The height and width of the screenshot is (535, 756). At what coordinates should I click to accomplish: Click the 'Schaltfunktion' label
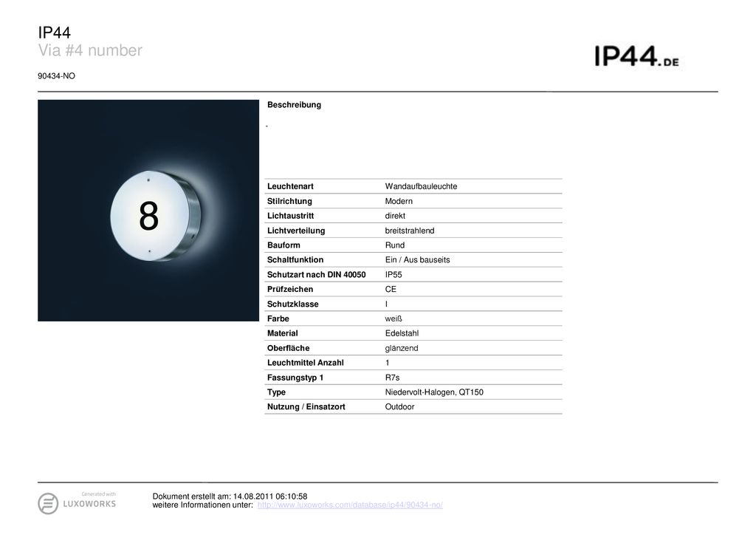coord(295,259)
